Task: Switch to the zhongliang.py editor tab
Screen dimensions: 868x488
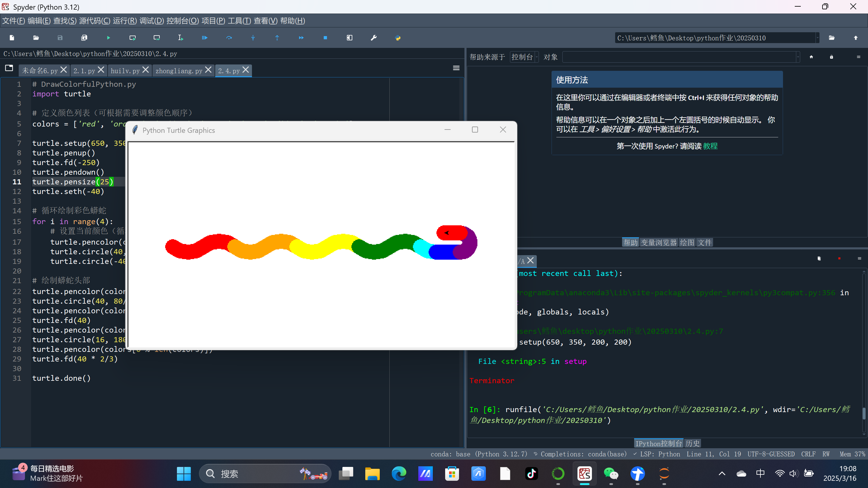Action: (179, 71)
